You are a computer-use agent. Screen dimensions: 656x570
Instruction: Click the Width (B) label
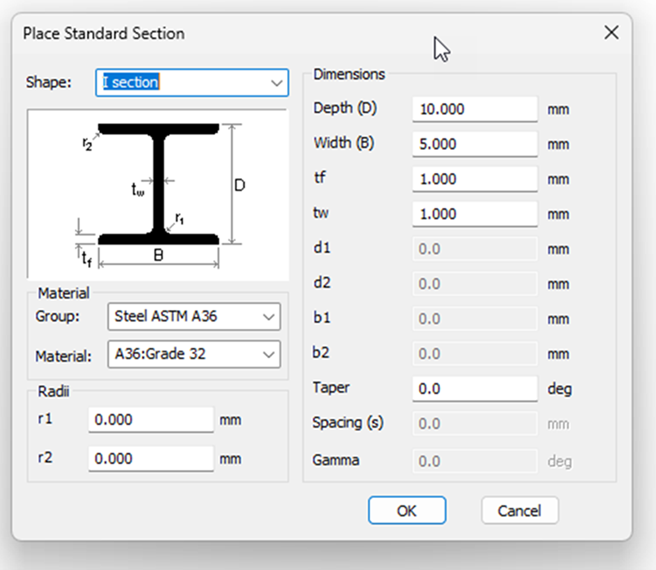[344, 143]
